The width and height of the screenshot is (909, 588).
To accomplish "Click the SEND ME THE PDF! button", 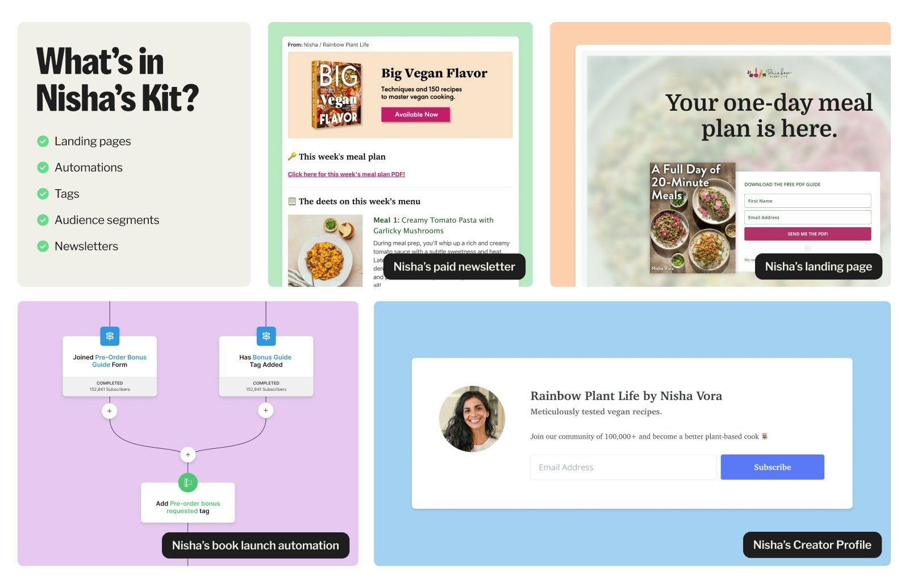I will (x=807, y=233).
